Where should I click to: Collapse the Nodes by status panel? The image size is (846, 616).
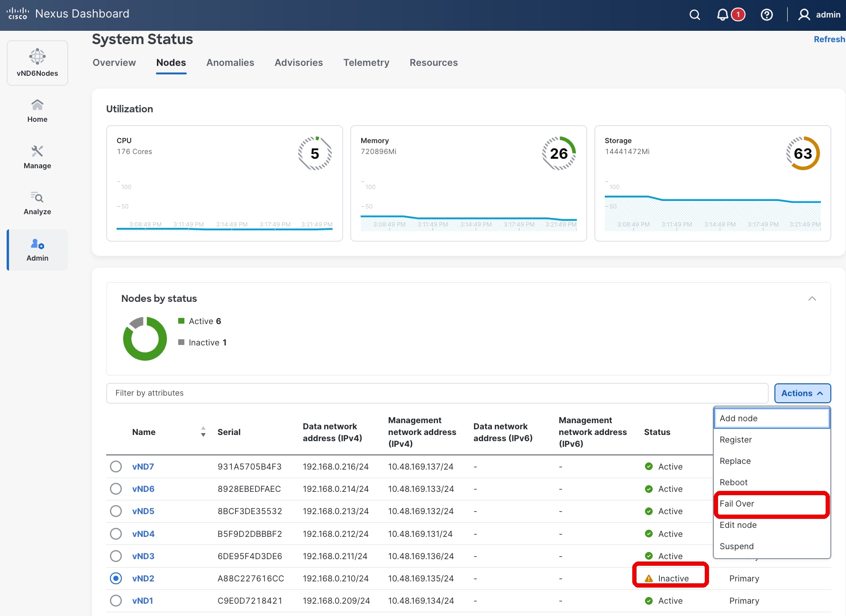[812, 299]
